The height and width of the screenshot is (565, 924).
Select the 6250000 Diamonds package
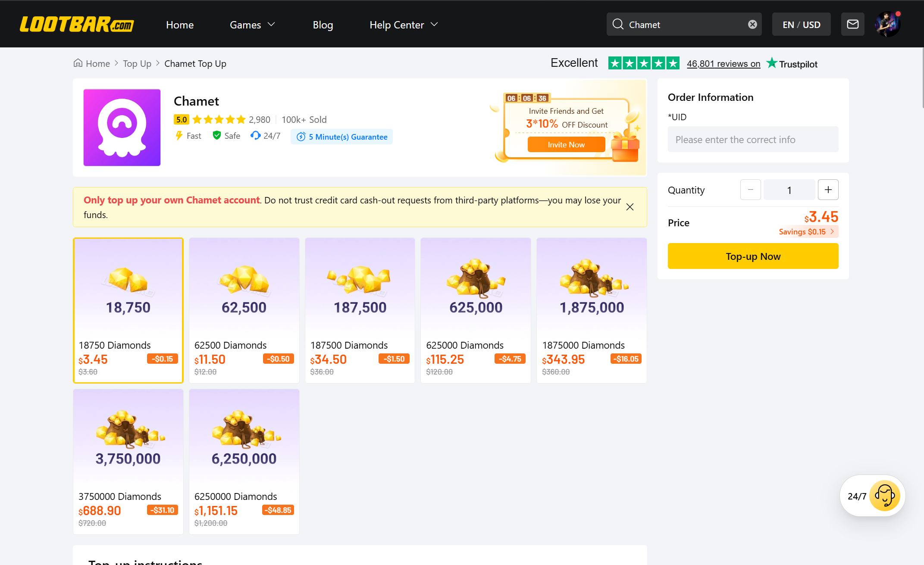[x=244, y=462]
